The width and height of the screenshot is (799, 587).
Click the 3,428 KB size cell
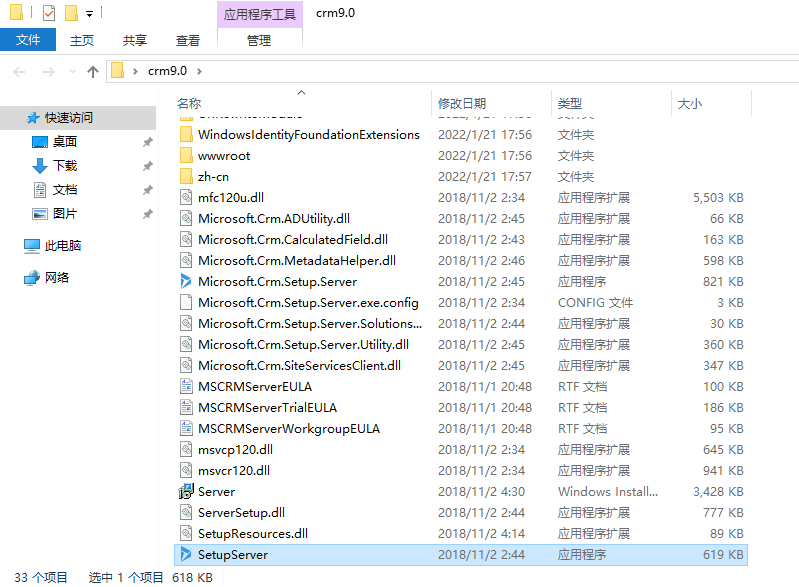(x=718, y=491)
